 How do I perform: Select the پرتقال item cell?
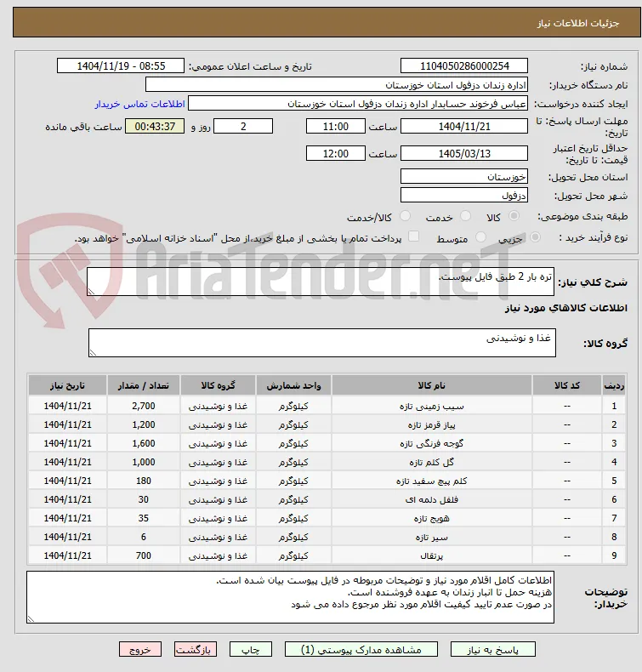click(432, 555)
